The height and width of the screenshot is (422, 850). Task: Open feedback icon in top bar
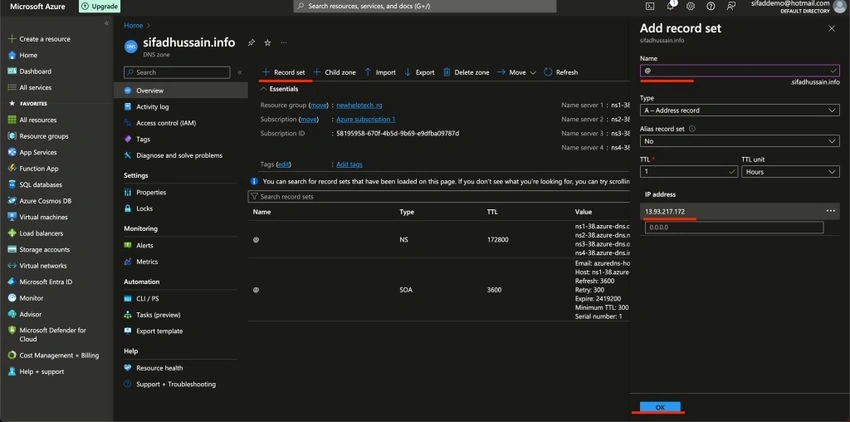(x=731, y=6)
